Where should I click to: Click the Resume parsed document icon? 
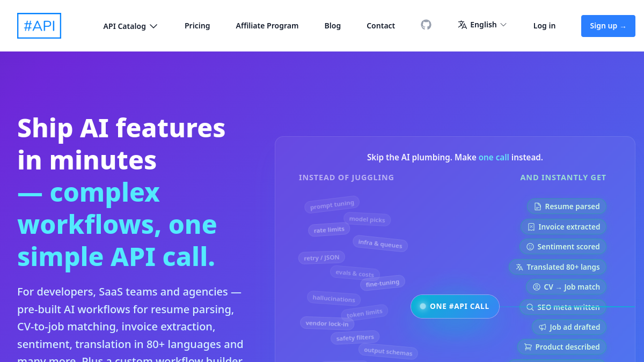point(538,206)
